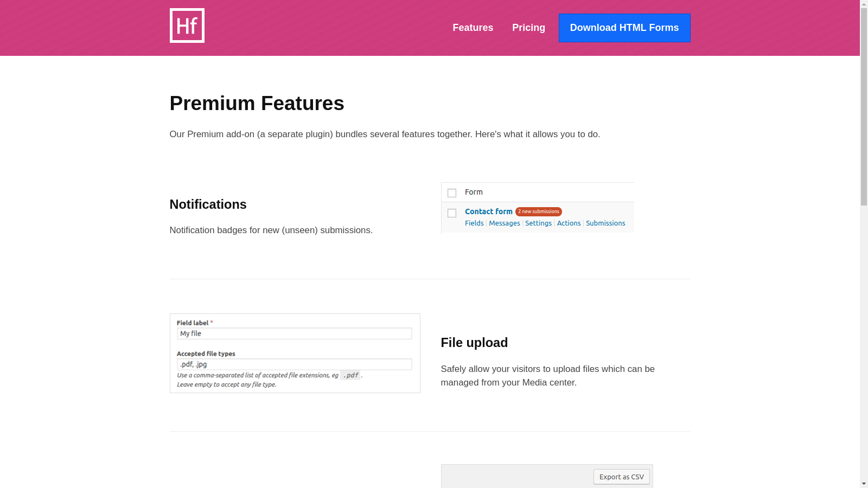View Submissions for the Contact form
The image size is (868, 488).
(605, 223)
